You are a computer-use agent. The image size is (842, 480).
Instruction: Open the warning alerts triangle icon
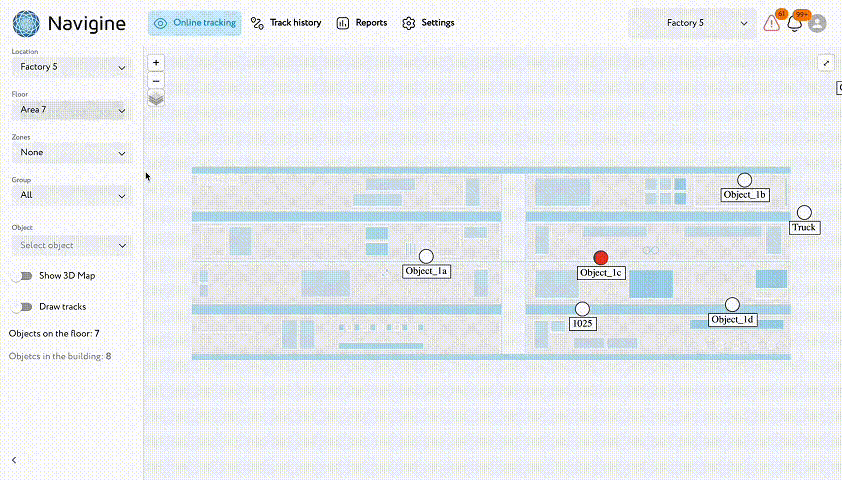coord(772,23)
